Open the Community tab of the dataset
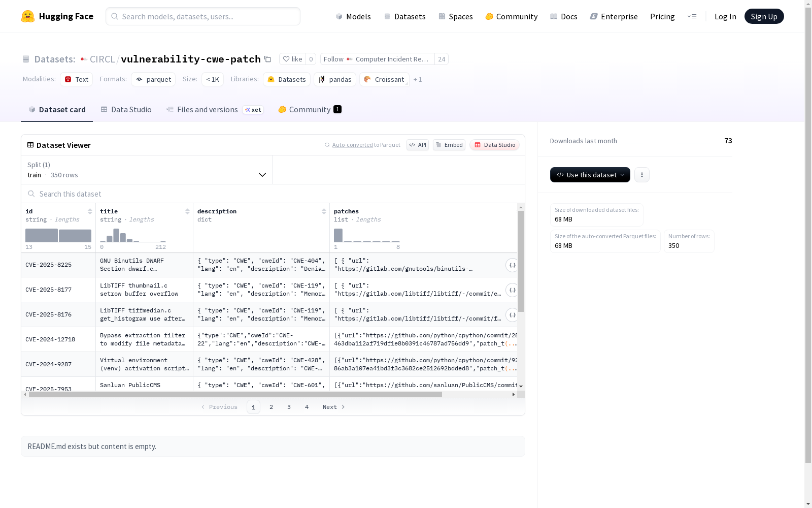The width and height of the screenshot is (812, 508). pos(310,110)
